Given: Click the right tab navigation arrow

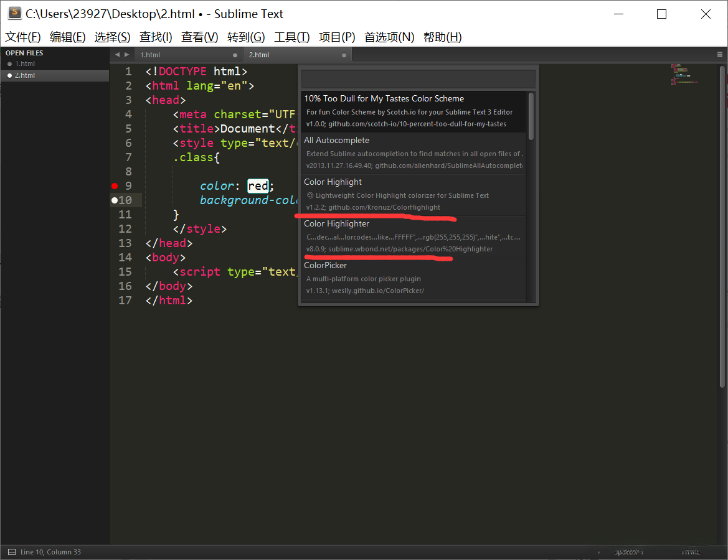Looking at the screenshot, I should tap(127, 55).
